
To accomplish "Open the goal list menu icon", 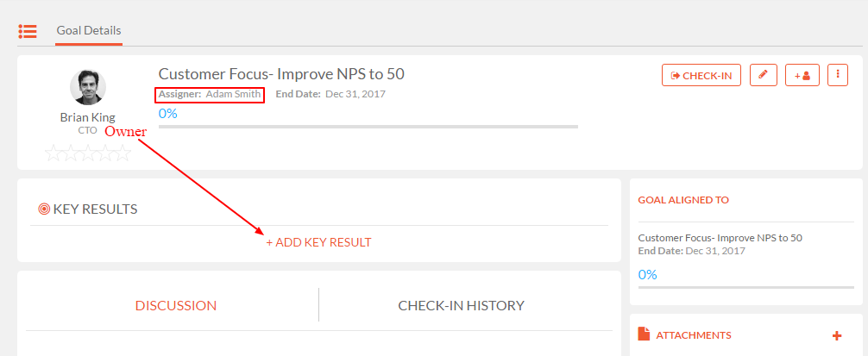I will click(27, 31).
